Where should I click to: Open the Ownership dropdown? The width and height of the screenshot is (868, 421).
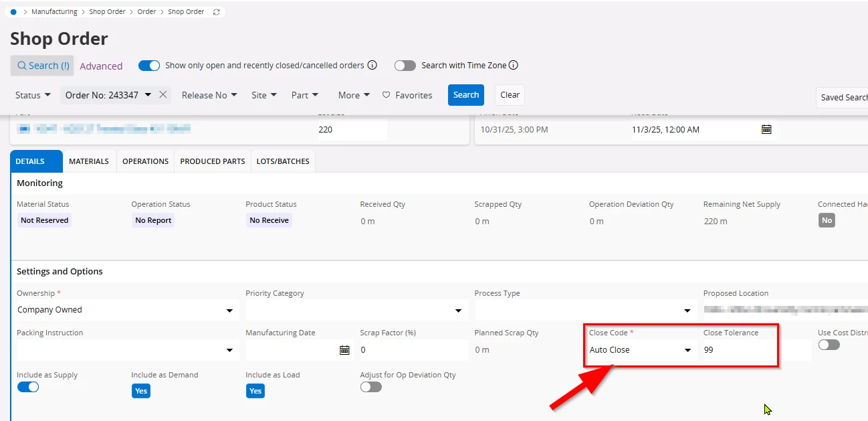pyautogui.click(x=229, y=311)
